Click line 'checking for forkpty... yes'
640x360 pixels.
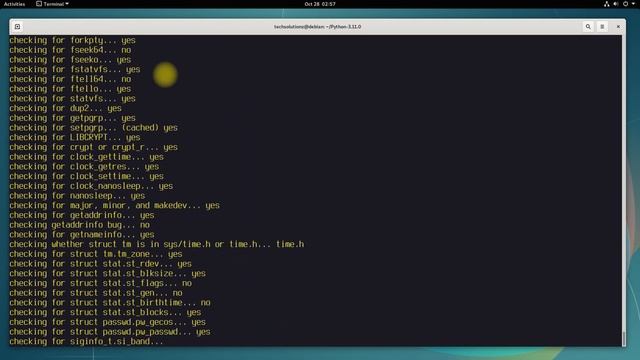click(x=73, y=40)
